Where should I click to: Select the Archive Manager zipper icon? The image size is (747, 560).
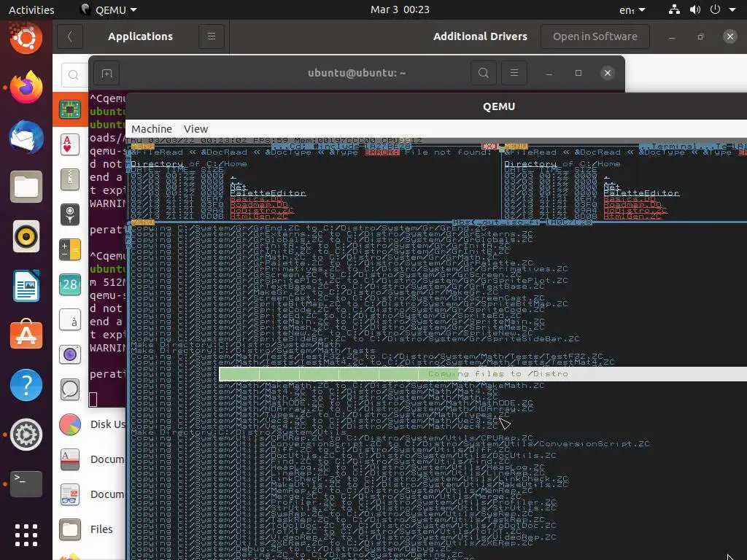[70, 179]
